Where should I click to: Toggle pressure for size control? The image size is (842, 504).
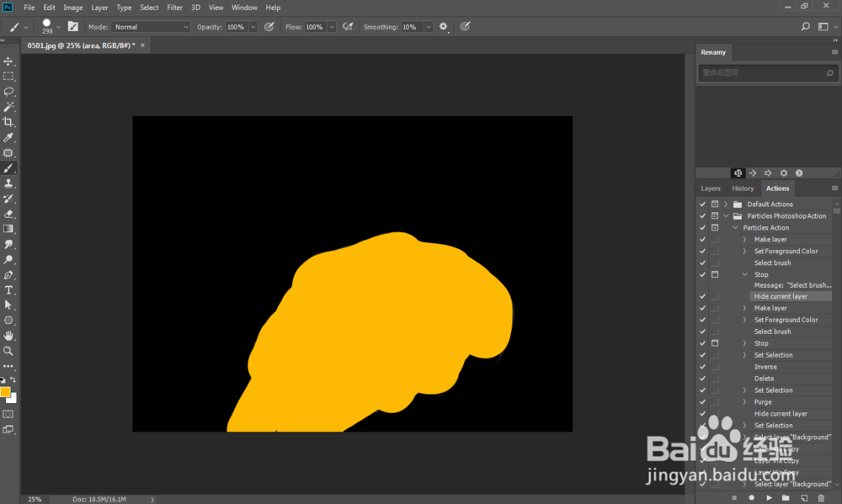click(x=465, y=26)
